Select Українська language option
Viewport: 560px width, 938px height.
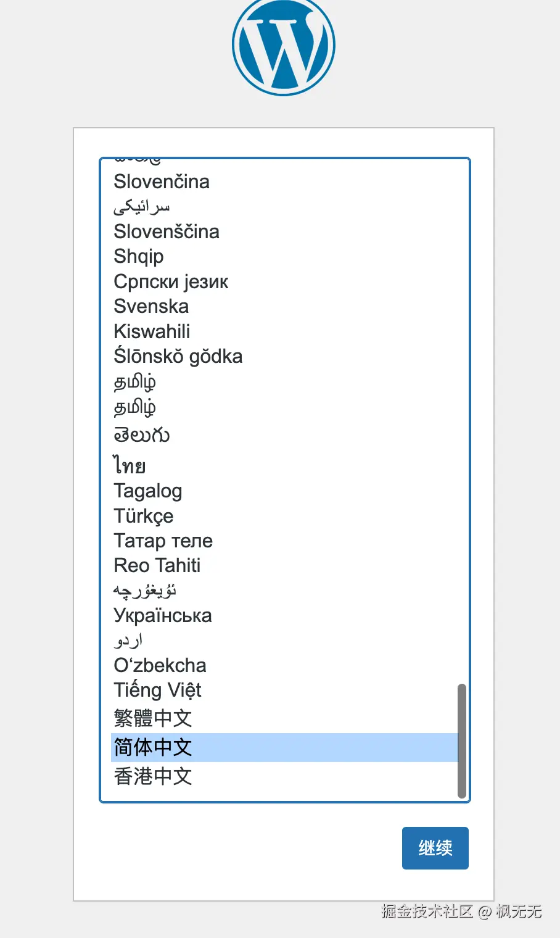(163, 615)
